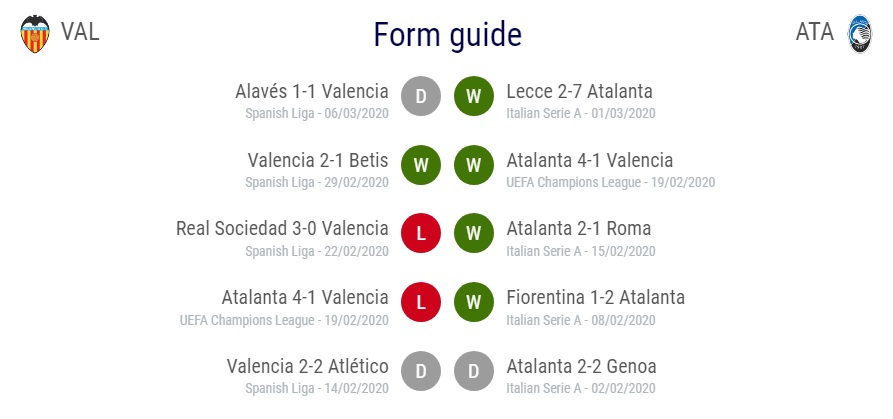Viewport: 893px width, 419px height.
Task: Click the W badge for Valencia 2-1 Betis
Action: point(421,165)
